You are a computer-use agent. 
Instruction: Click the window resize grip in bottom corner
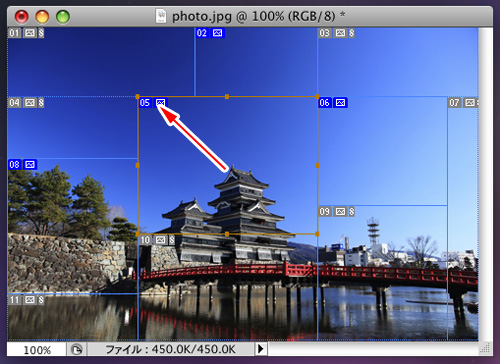coord(486,349)
